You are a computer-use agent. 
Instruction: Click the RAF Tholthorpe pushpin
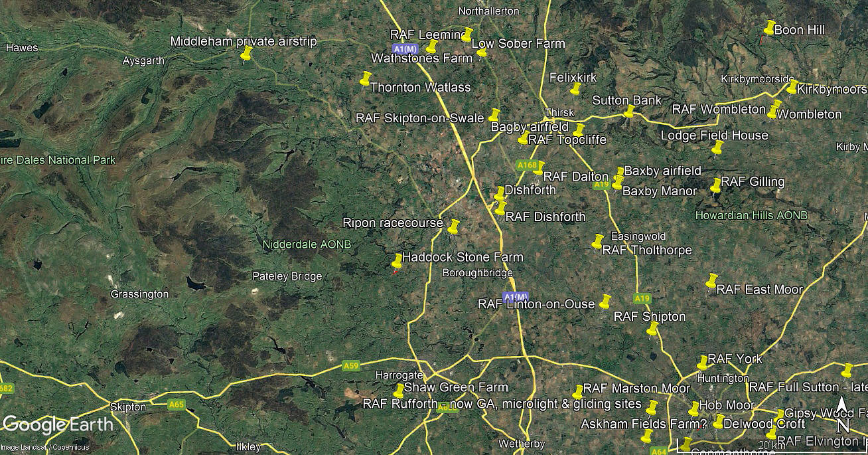pos(598,241)
